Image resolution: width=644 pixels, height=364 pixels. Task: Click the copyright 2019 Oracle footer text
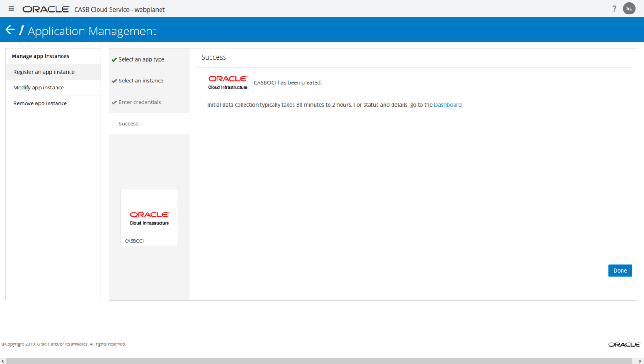point(64,344)
